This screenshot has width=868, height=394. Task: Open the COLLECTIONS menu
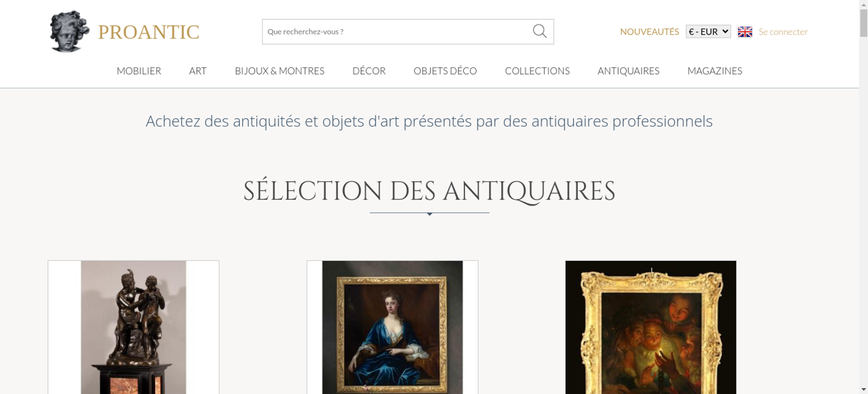coord(537,71)
